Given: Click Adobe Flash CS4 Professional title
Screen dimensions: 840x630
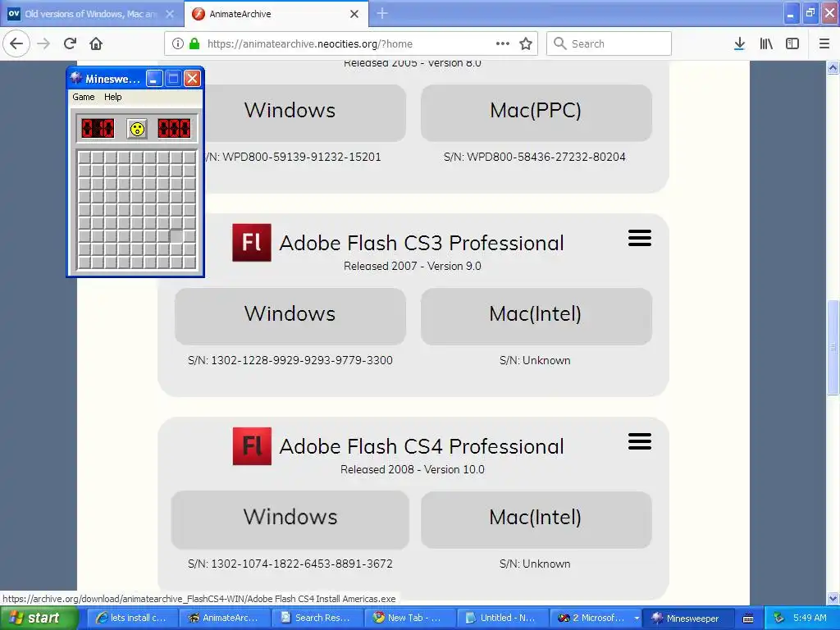Looking at the screenshot, I should (422, 447).
